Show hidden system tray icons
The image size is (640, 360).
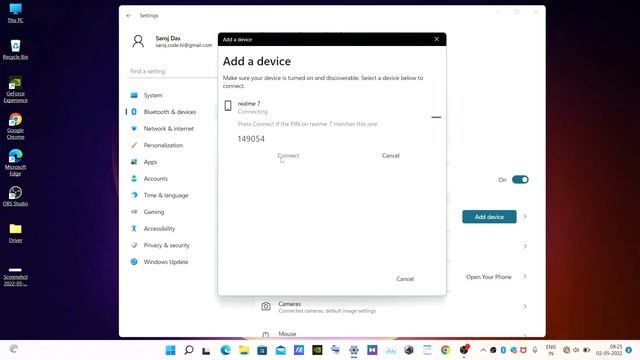(483, 350)
